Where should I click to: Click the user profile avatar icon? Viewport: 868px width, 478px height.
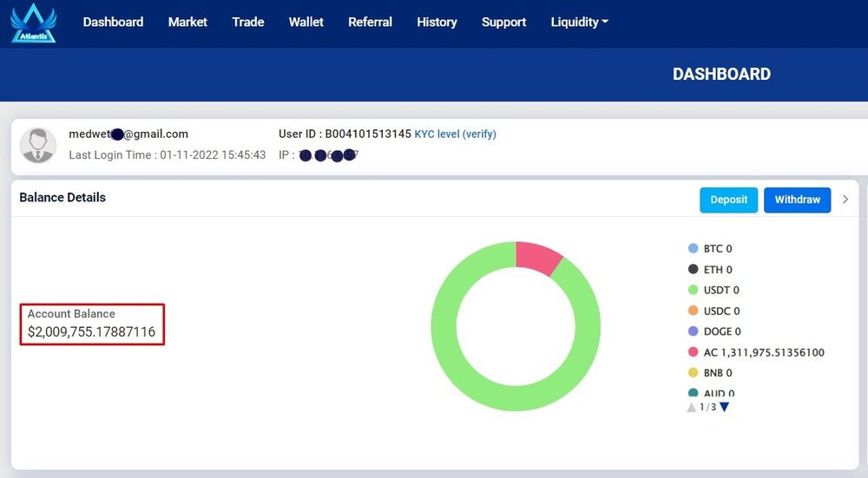click(x=38, y=146)
